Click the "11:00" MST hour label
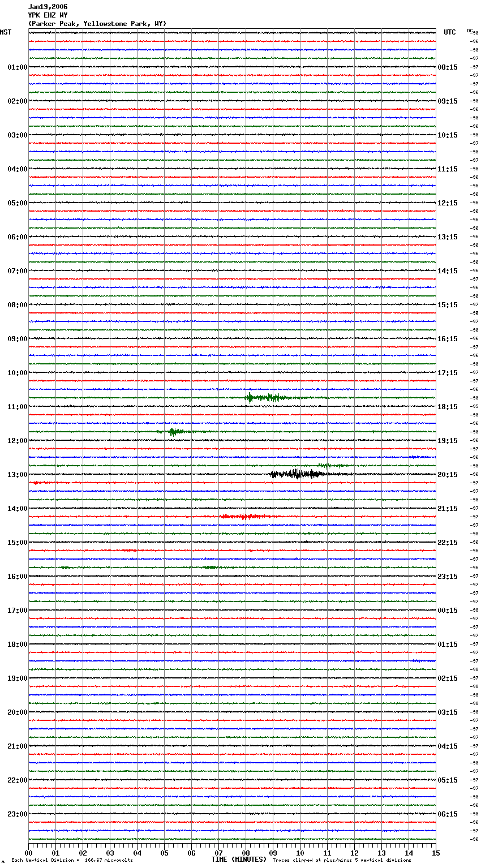This screenshot has height=868, width=481. pyautogui.click(x=17, y=407)
